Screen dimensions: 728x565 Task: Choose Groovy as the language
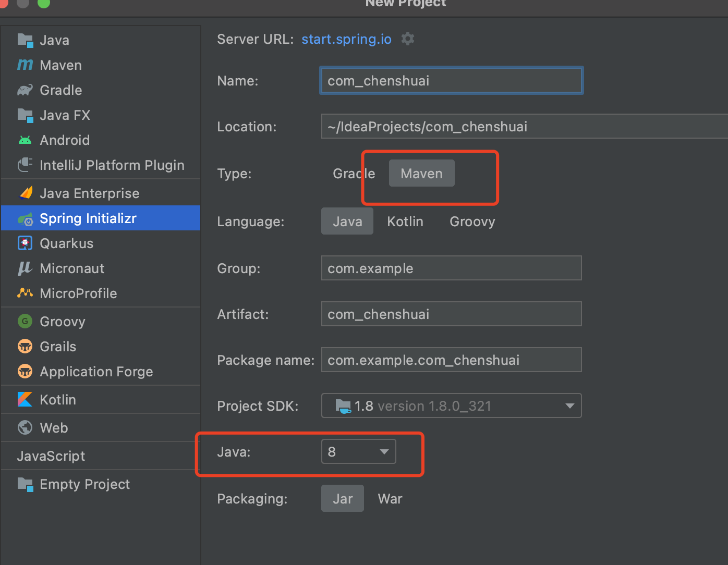(471, 221)
